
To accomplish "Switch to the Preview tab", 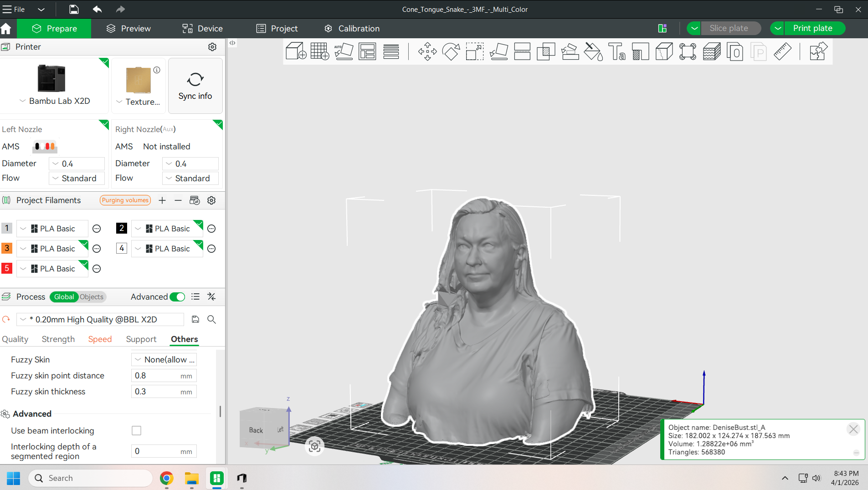I will point(128,28).
